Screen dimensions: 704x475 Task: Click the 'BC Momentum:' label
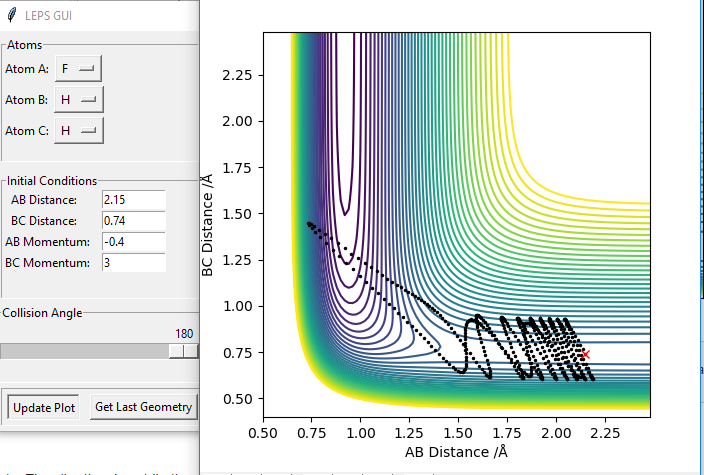tap(48, 263)
